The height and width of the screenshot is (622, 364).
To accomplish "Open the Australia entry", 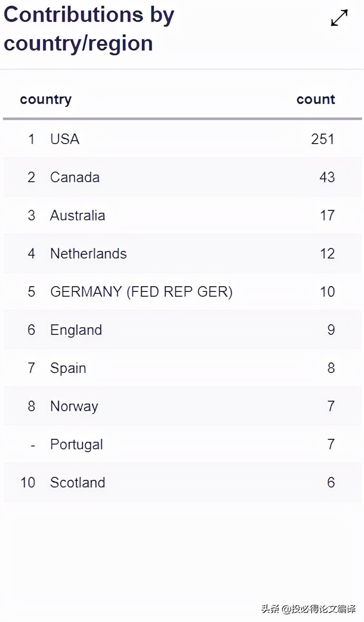I will click(x=182, y=215).
